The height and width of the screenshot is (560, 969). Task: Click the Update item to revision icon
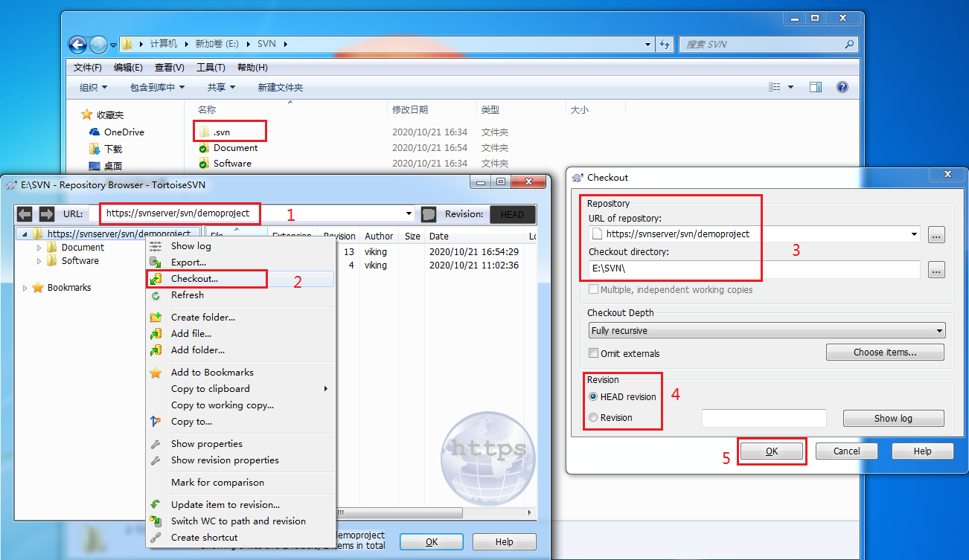(156, 505)
